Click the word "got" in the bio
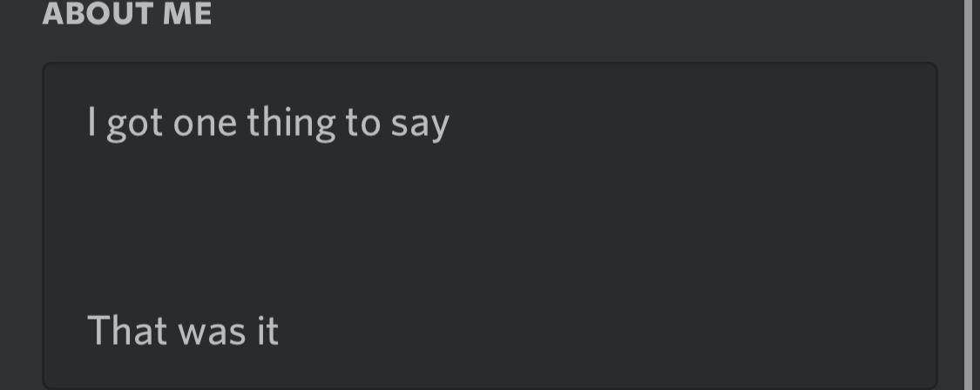Viewport: 980px width, 390px height. point(135,123)
